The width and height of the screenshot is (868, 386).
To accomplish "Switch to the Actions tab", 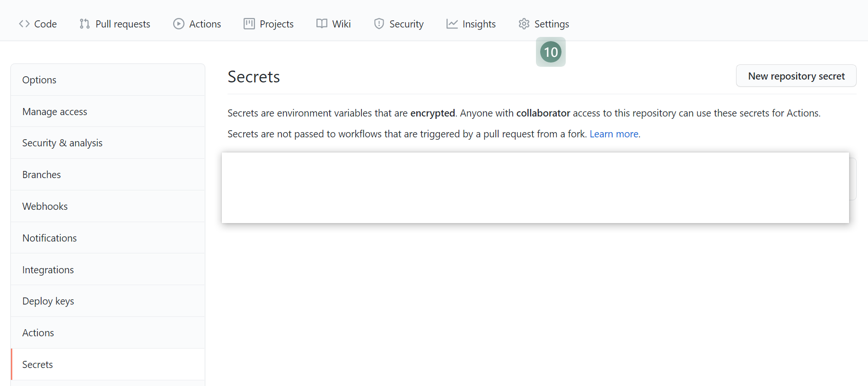I will 197,24.
